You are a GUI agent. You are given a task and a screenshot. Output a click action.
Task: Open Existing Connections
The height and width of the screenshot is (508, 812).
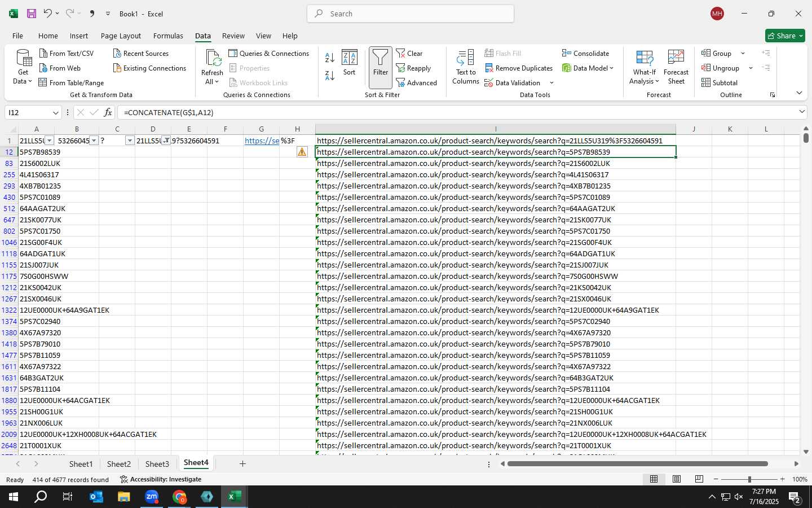tap(149, 68)
